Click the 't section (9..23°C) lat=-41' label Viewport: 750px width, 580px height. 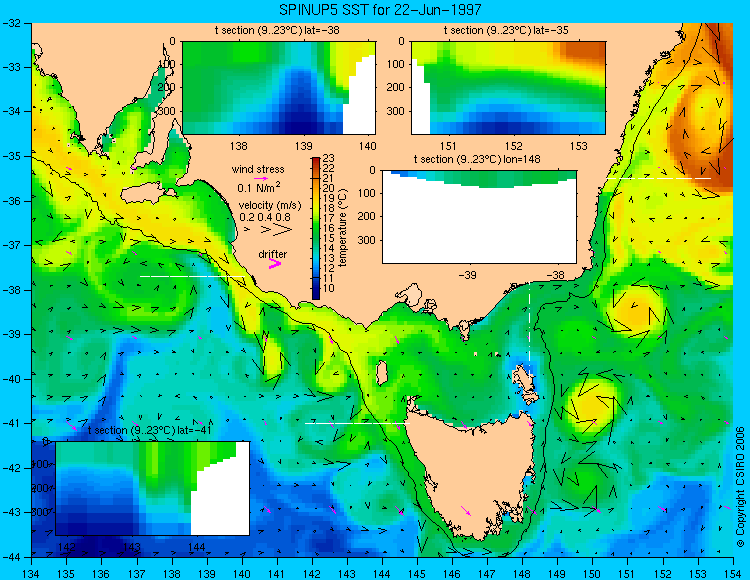coord(150,430)
